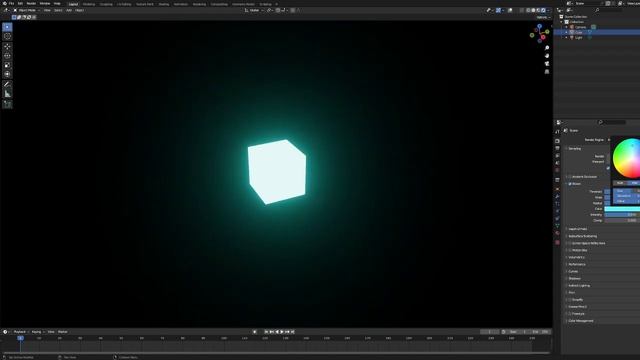Jump to the timeline start frame
This screenshot has width=640, height=360.
[266, 332]
